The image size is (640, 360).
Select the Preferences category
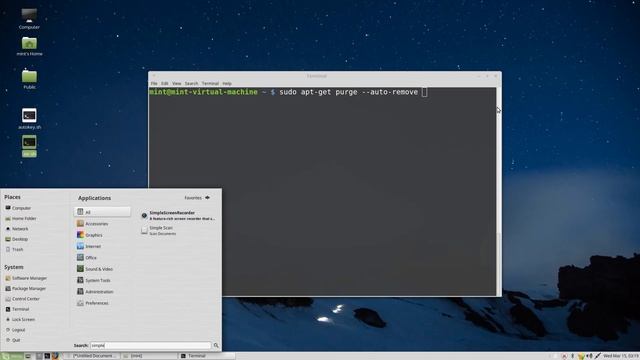(93, 303)
